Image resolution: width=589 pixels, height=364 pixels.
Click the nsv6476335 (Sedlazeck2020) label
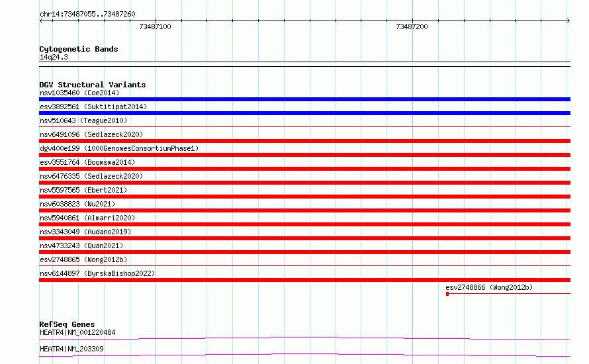[x=91, y=176]
